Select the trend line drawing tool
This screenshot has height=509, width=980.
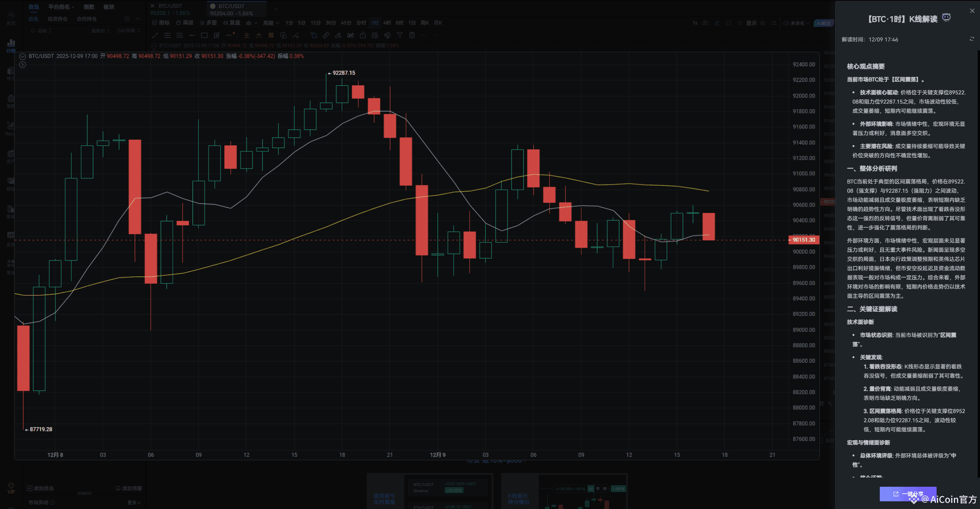coord(155,35)
